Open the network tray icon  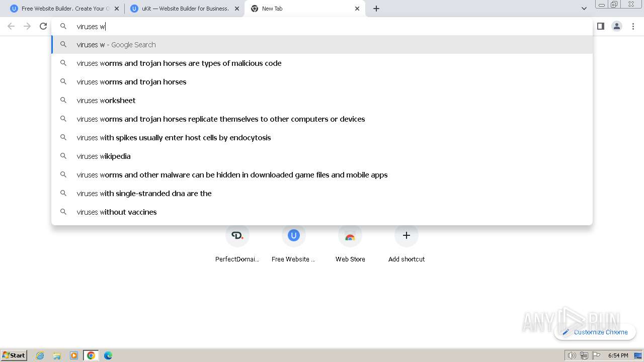click(584, 355)
